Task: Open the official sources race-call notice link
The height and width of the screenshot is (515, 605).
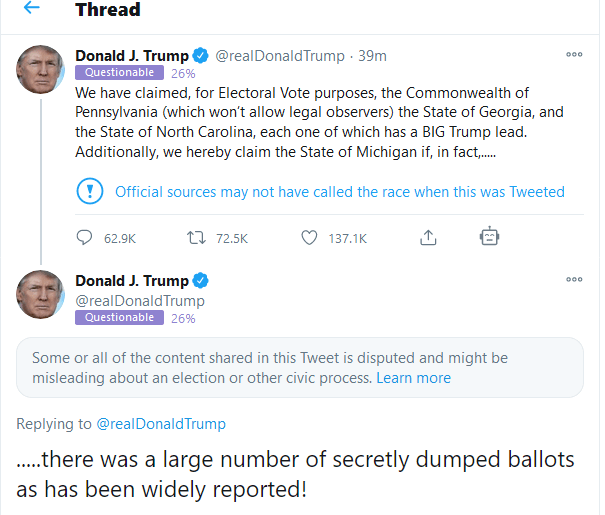Action: point(340,192)
